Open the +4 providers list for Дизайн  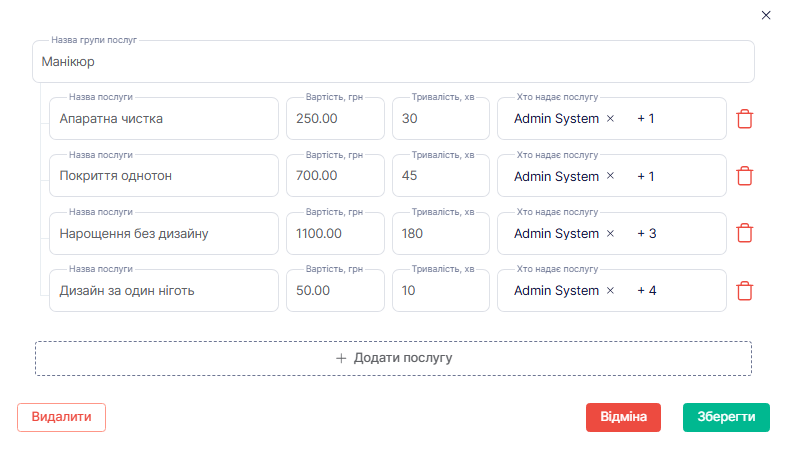click(x=646, y=291)
